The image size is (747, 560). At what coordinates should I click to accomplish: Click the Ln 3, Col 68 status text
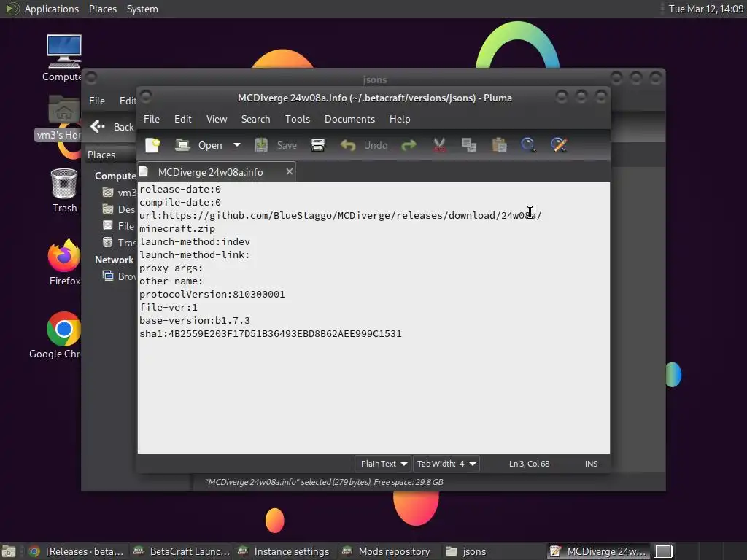[x=529, y=464]
